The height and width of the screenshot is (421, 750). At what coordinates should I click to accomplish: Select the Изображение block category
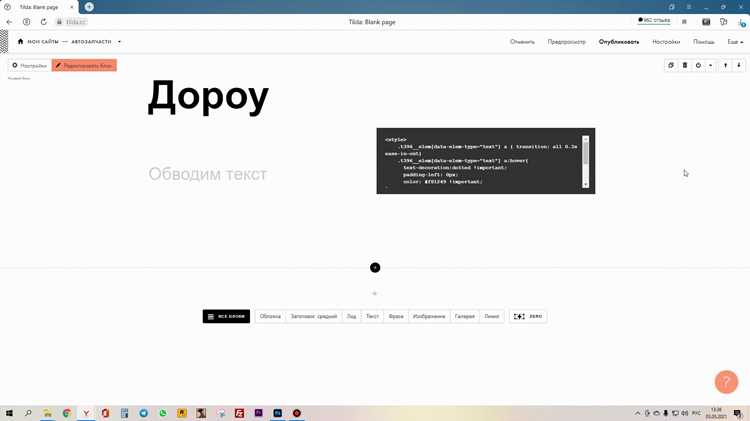(429, 316)
